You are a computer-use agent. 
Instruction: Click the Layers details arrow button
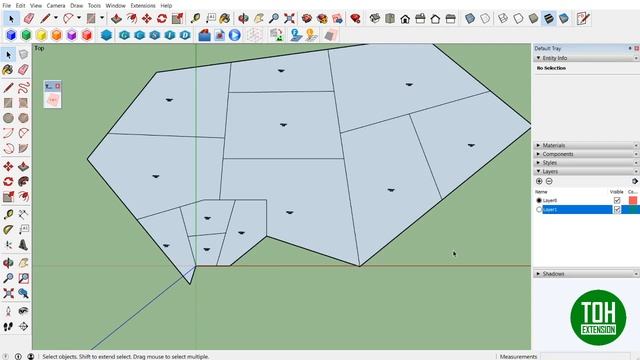635,181
